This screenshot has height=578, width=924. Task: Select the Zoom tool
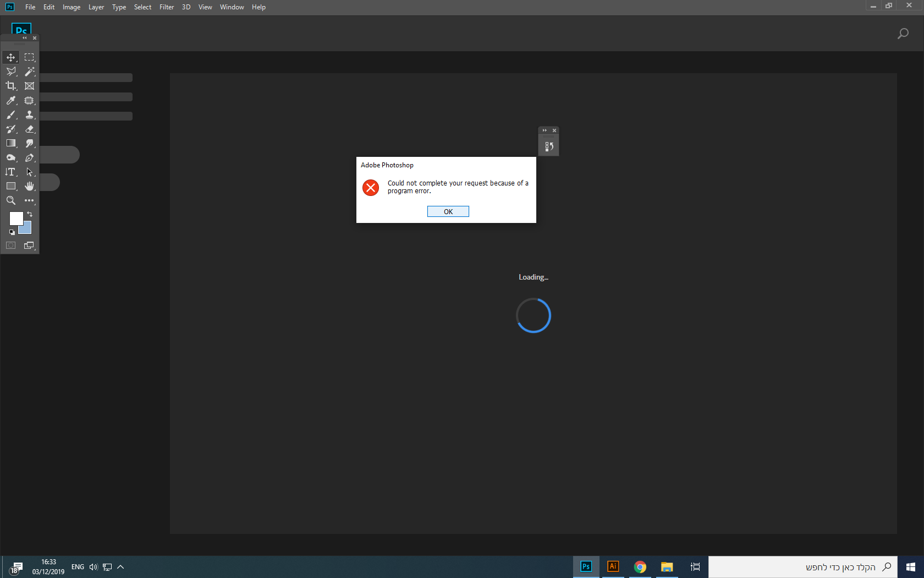10,200
